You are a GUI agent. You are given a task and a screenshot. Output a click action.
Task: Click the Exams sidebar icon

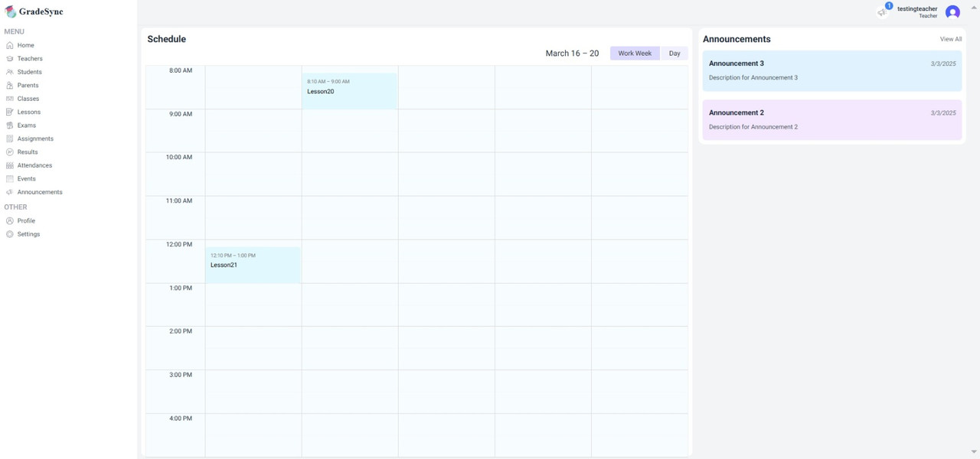(10, 125)
